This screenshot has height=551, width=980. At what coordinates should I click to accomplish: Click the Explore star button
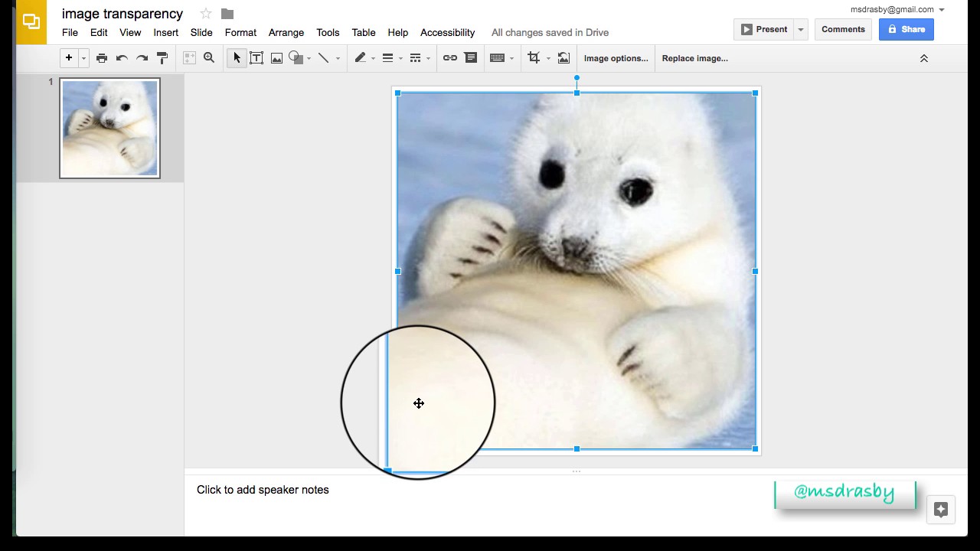[x=941, y=510]
